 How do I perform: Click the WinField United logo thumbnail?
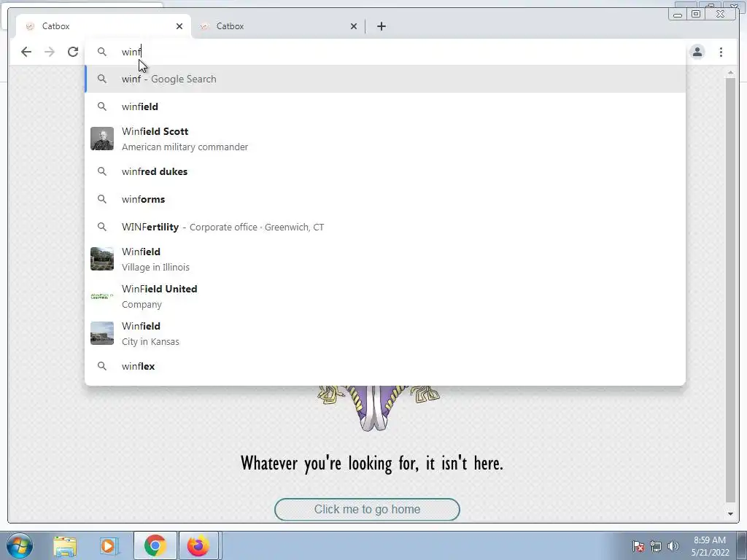click(x=102, y=296)
